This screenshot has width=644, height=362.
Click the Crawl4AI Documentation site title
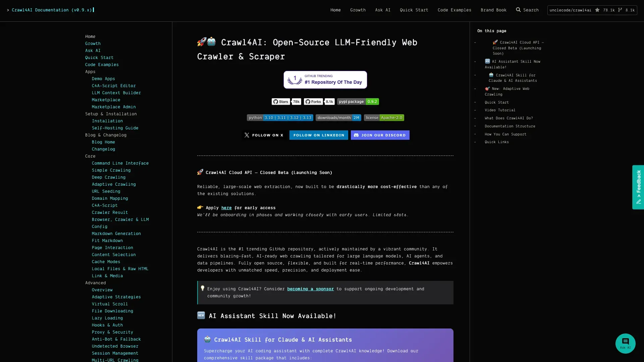pyautogui.click(x=52, y=10)
